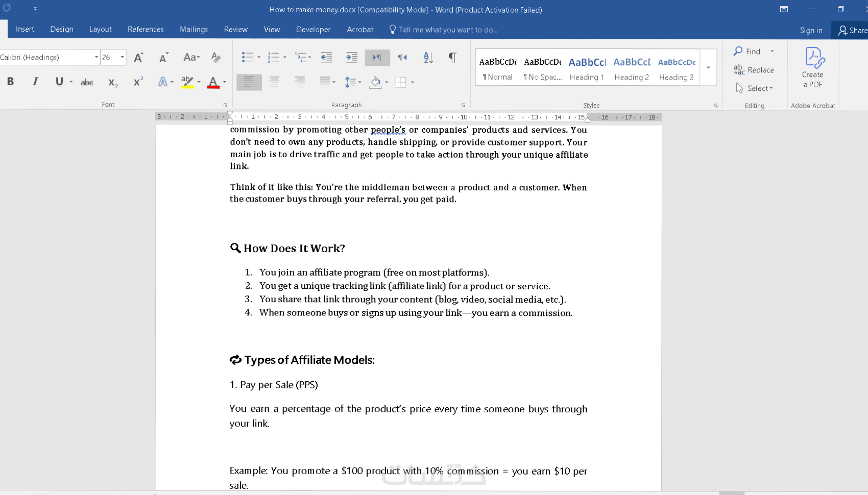Toggle Bold formatting
This screenshot has width=868, height=495.
pyautogui.click(x=10, y=82)
